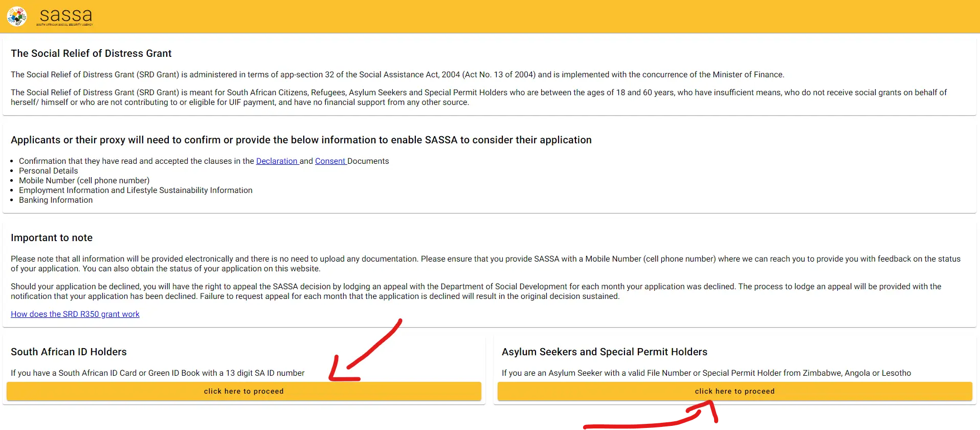Click text about valid File Number for Asylum Seekers
980x430 pixels.
[x=706, y=373]
